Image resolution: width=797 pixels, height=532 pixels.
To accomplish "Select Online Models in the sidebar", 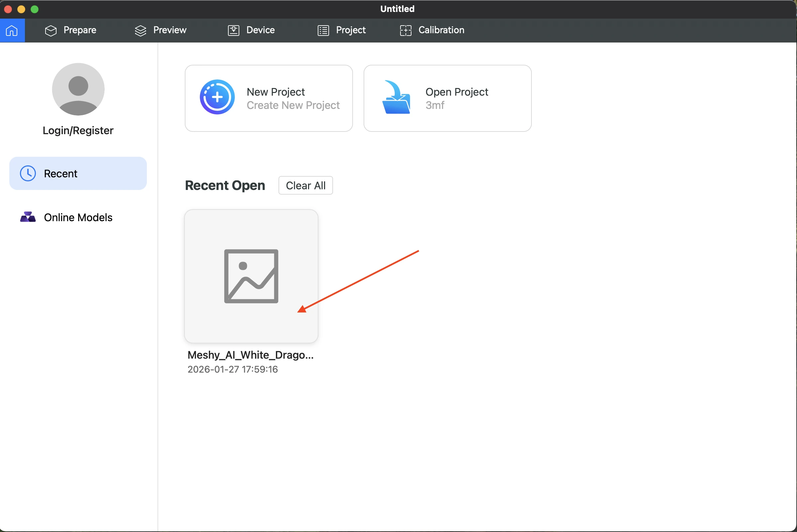I will point(78,217).
